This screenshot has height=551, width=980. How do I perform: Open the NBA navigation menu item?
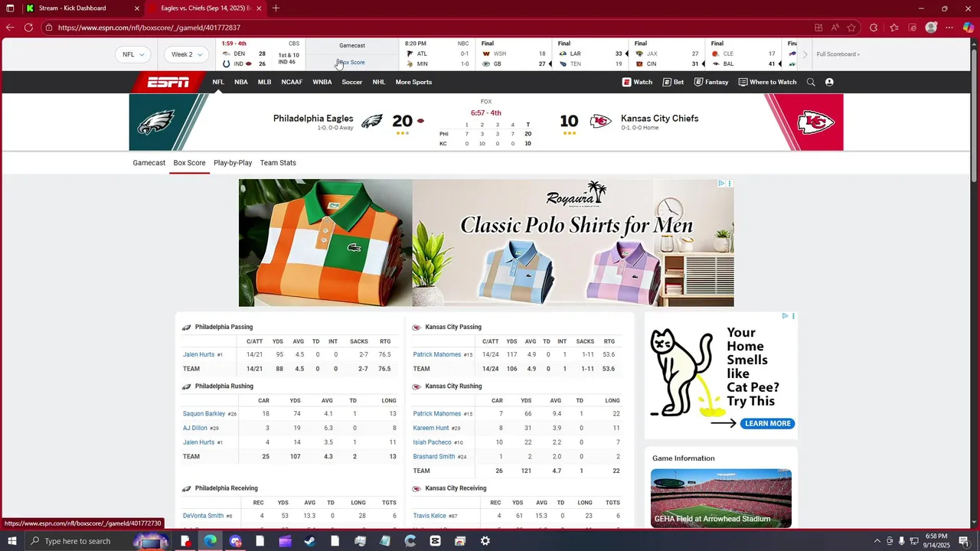pyautogui.click(x=241, y=82)
